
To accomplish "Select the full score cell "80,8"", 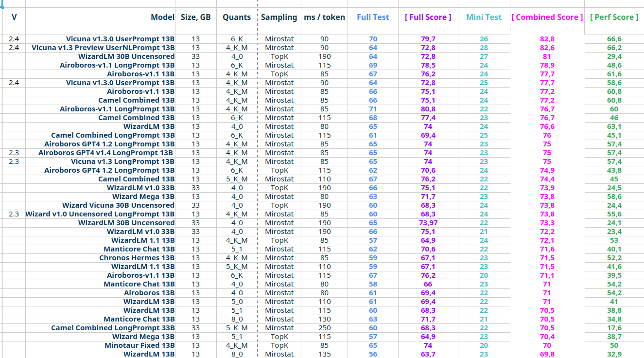I will pyautogui.click(x=428, y=109).
